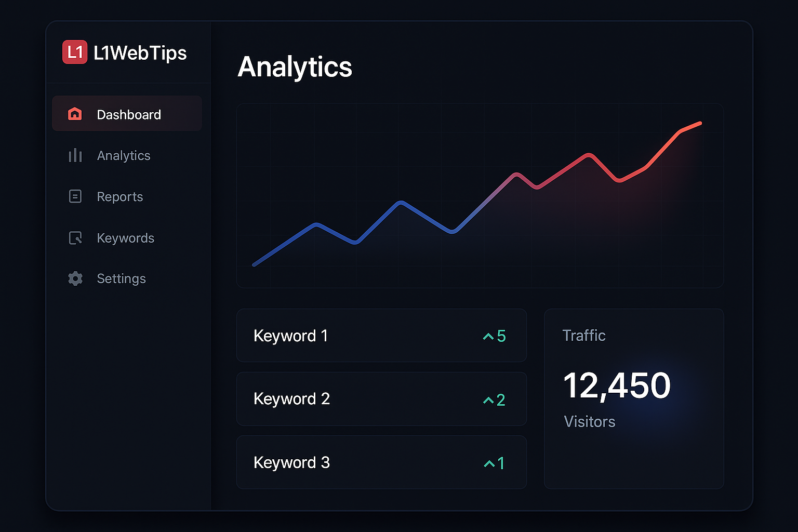
Task: Click the L1WebTips brand name
Action: coord(141,52)
